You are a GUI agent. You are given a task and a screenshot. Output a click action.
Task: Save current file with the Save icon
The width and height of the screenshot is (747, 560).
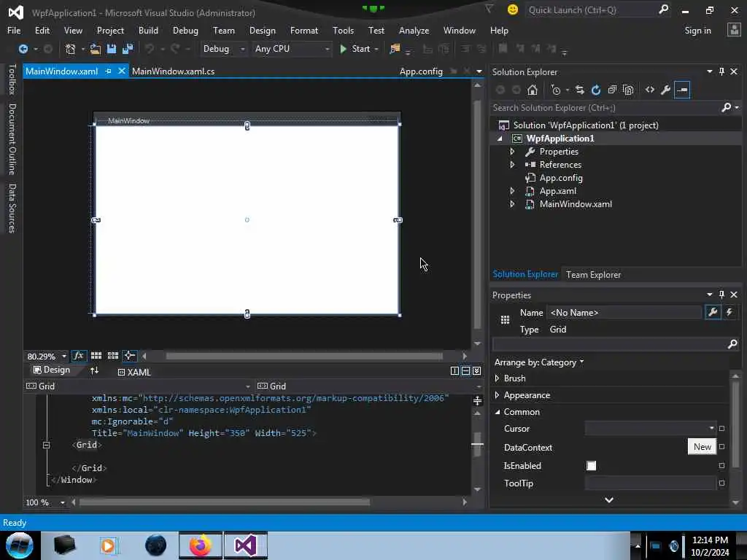point(112,49)
